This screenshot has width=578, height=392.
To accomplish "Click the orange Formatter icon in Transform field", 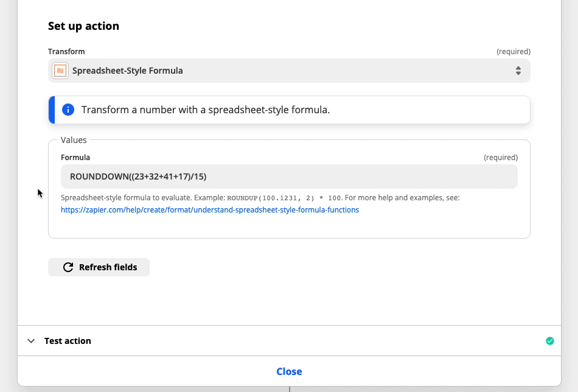I will click(x=60, y=71).
